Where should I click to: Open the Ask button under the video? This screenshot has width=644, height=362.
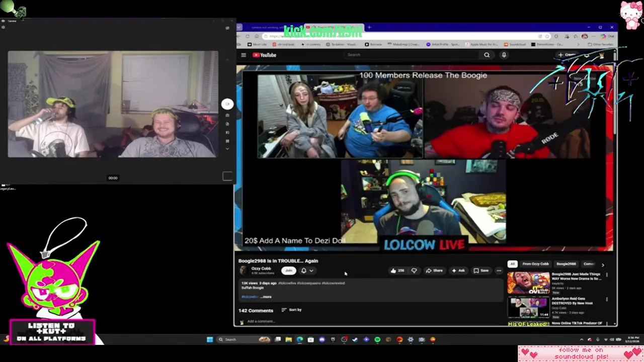pyautogui.click(x=458, y=270)
